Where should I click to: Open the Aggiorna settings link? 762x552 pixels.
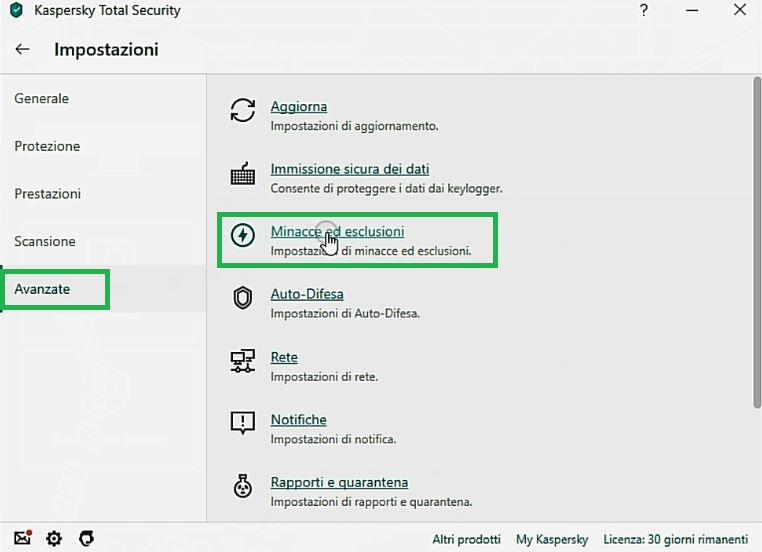pos(298,106)
